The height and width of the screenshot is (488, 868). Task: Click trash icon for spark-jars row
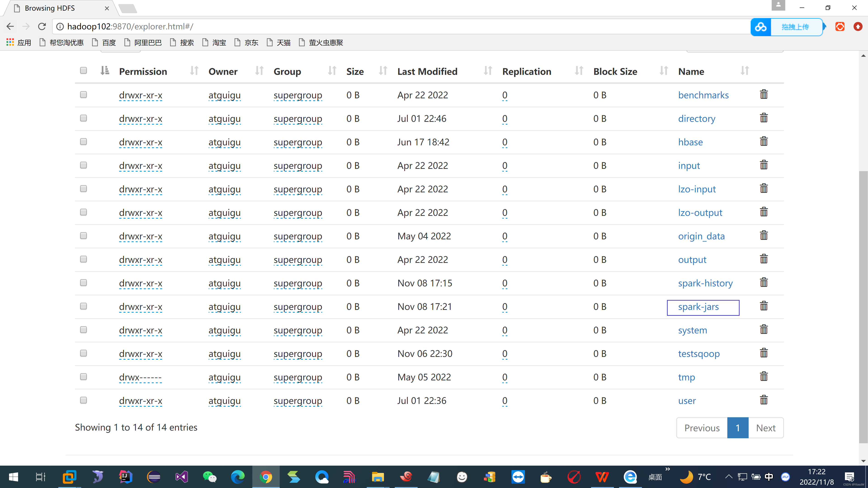pyautogui.click(x=764, y=306)
